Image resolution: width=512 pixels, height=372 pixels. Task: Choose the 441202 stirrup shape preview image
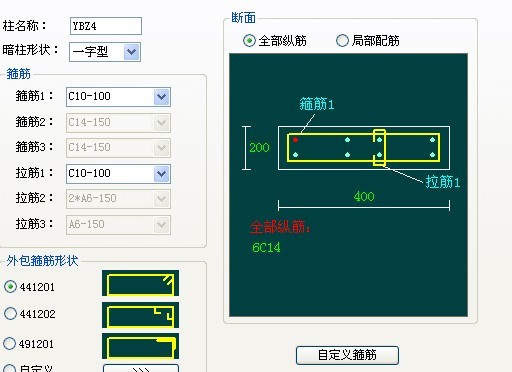click(x=140, y=315)
